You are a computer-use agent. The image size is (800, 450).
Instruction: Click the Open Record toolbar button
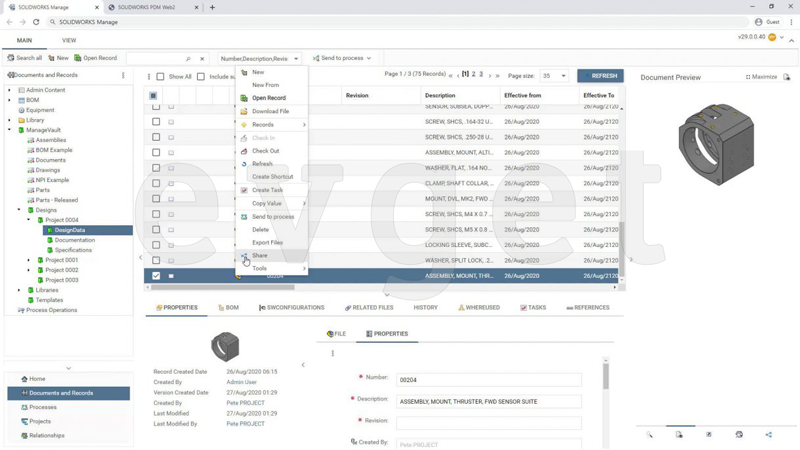pos(95,58)
